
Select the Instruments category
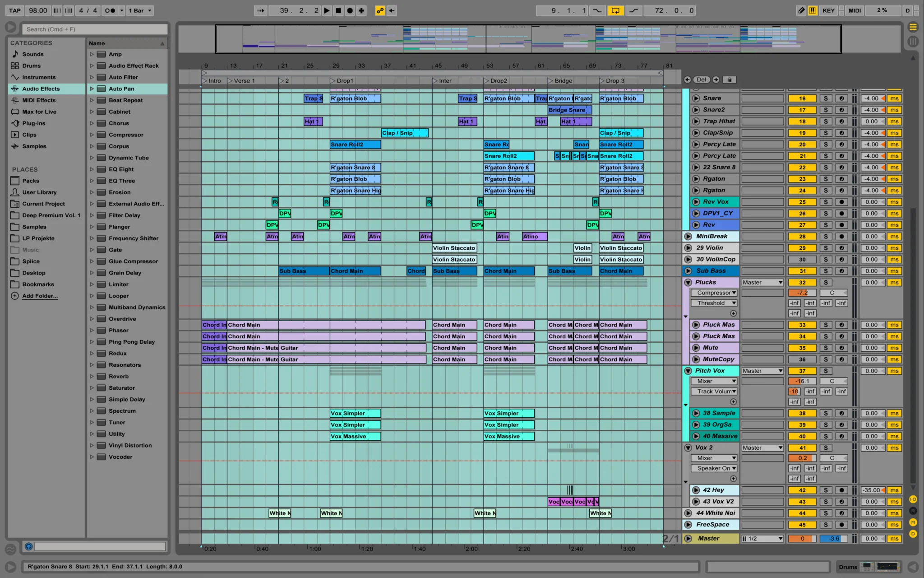[39, 77]
